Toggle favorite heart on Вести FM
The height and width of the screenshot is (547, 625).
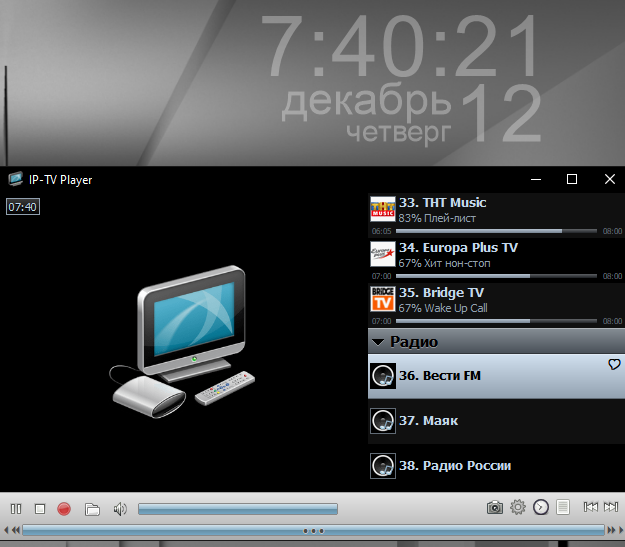point(614,364)
